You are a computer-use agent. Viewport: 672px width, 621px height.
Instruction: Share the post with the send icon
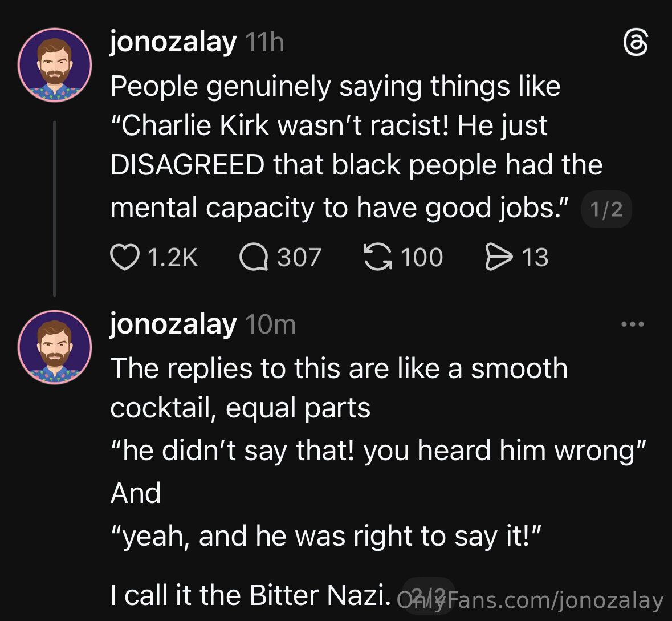coord(498,257)
